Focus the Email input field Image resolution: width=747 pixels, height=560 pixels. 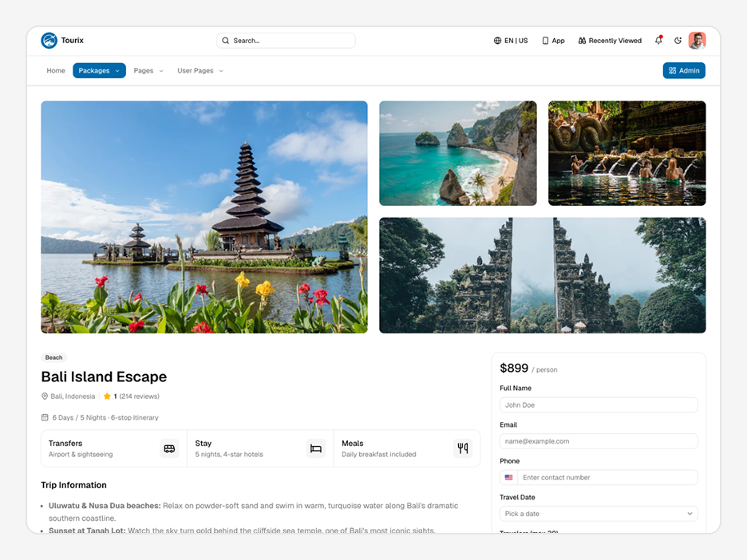[x=599, y=441]
